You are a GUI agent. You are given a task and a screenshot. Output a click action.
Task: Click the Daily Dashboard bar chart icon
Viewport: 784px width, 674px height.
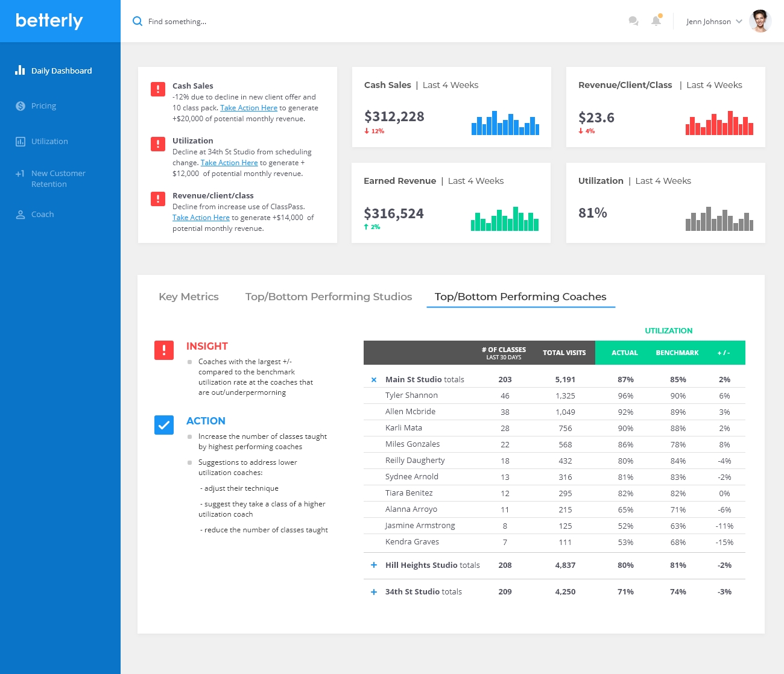pyautogui.click(x=20, y=71)
